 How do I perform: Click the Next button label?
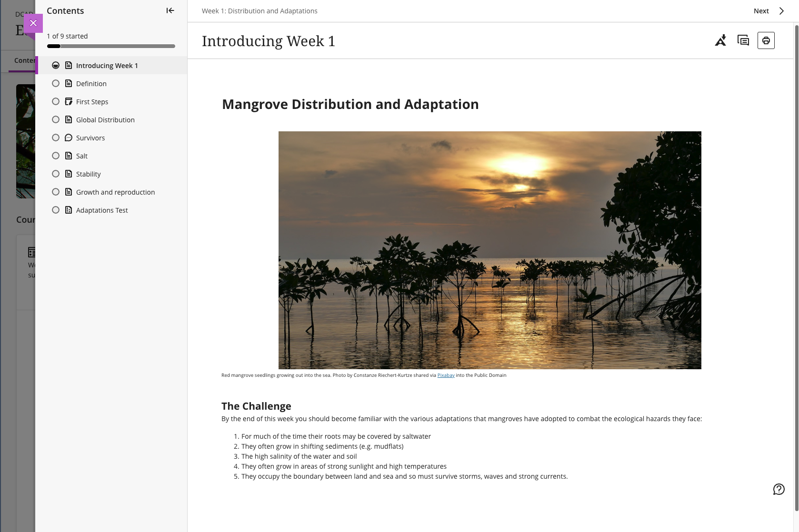point(761,11)
